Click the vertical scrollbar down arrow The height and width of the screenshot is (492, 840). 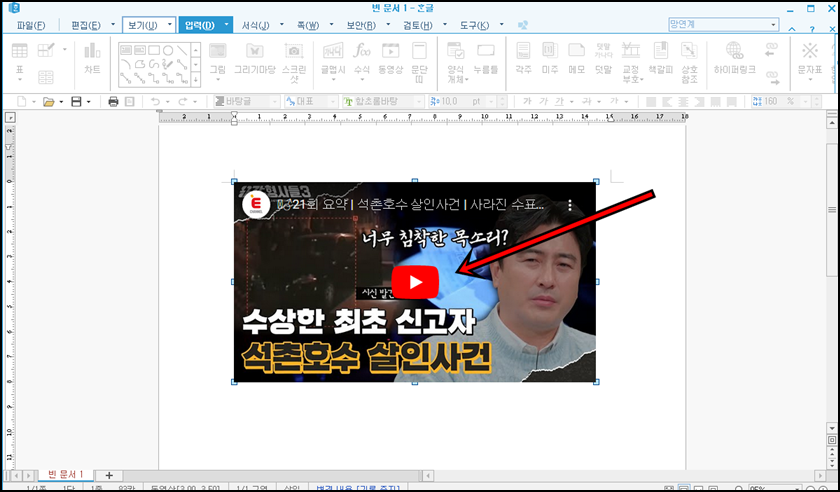[x=831, y=428]
